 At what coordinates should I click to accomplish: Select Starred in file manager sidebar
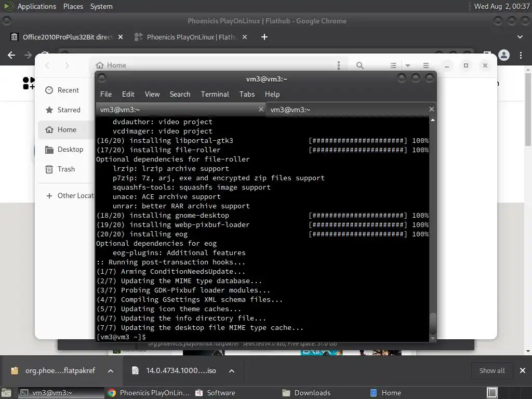pyautogui.click(x=66, y=110)
